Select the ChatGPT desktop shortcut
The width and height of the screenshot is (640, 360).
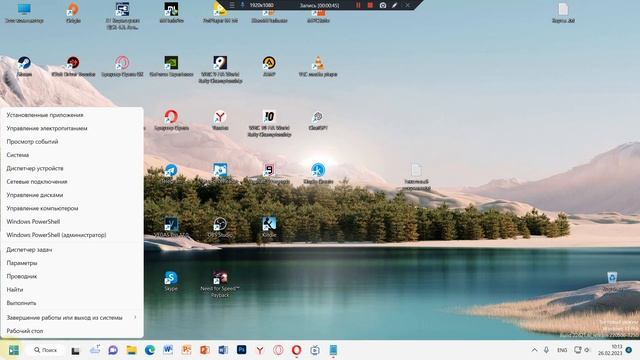click(x=318, y=120)
